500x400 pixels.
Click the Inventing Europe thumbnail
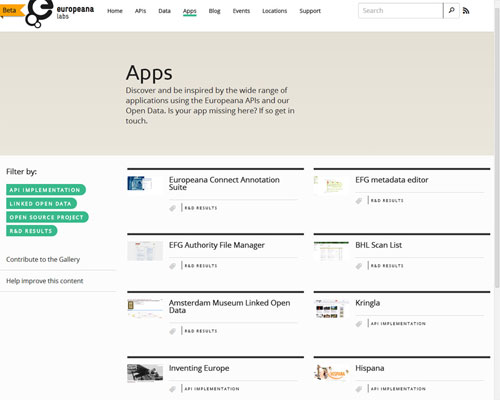145,373
